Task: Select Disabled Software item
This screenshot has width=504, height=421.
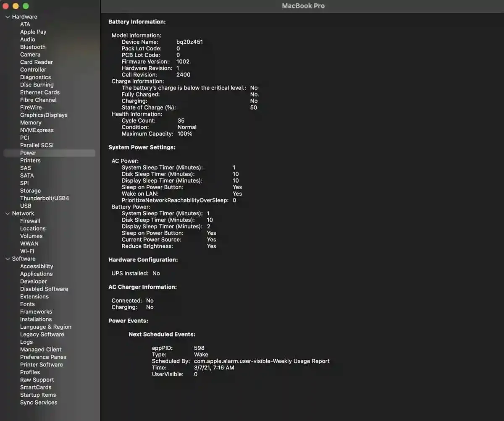Action: [x=44, y=289]
